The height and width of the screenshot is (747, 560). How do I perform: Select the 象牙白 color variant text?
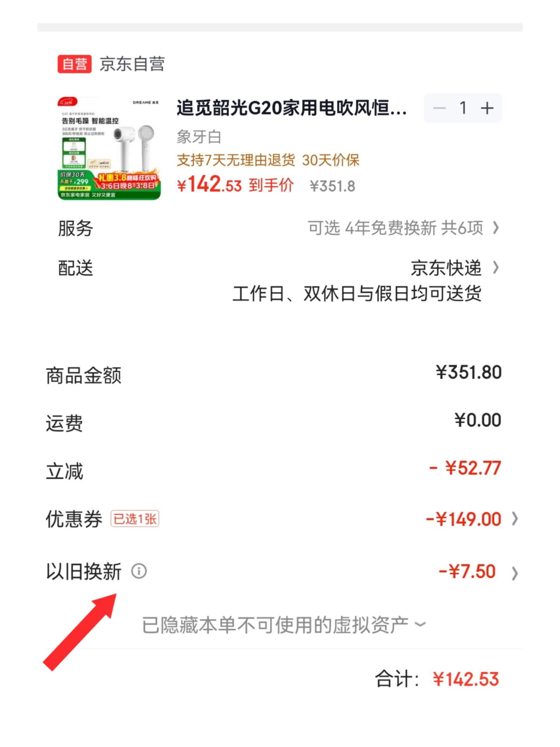tap(199, 137)
